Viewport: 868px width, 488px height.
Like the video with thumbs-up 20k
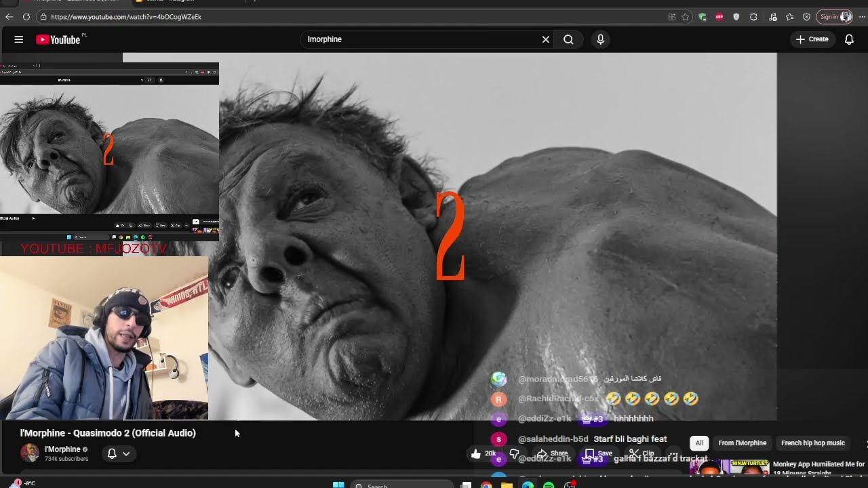[484, 453]
